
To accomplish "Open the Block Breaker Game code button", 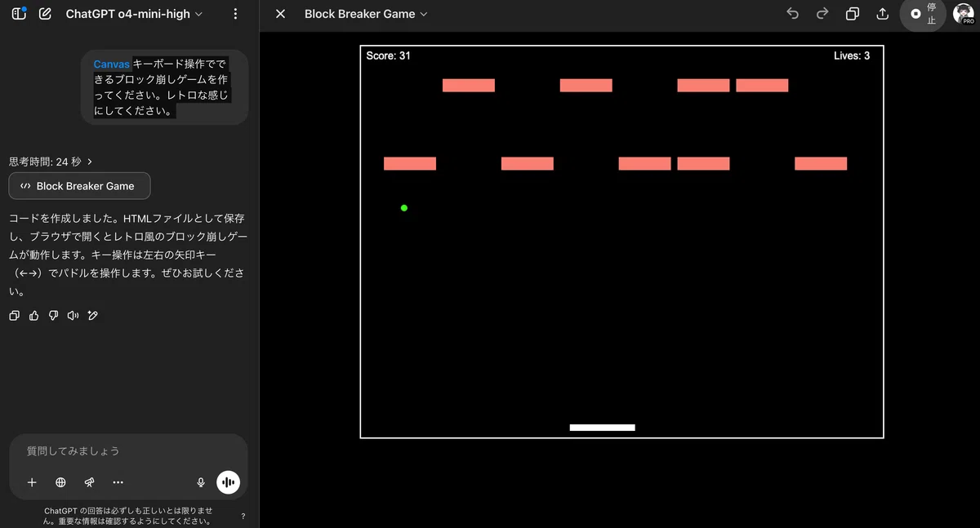I will coord(79,186).
